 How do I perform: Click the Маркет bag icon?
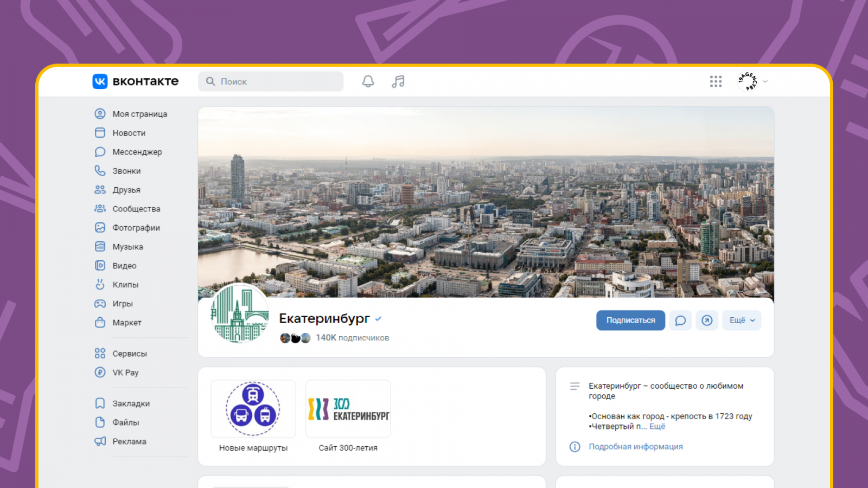click(x=100, y=323)
